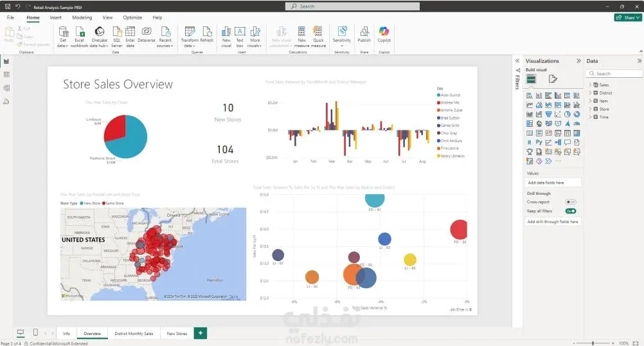This screenshot has width=644, height=346.
Task: Expand the Filters pane
Action: (x=517, y=61)
